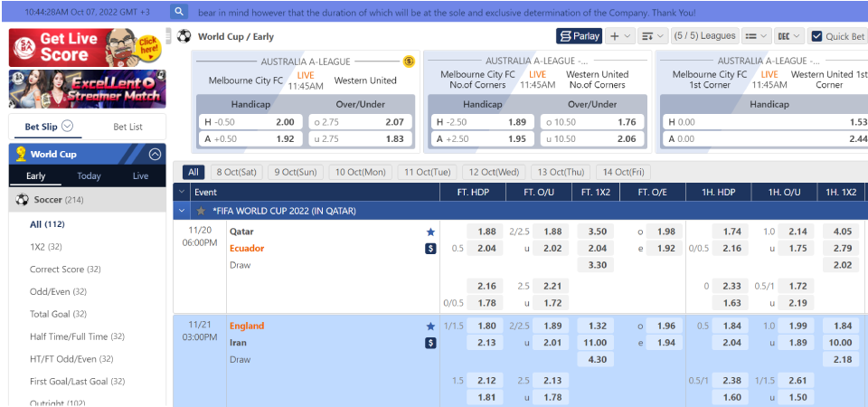This screenshot has width=868, height=407.
Task: Bet Western United handicap A +0.50 at 1.92
Action: pyautogui.click(x=250, y=139)
